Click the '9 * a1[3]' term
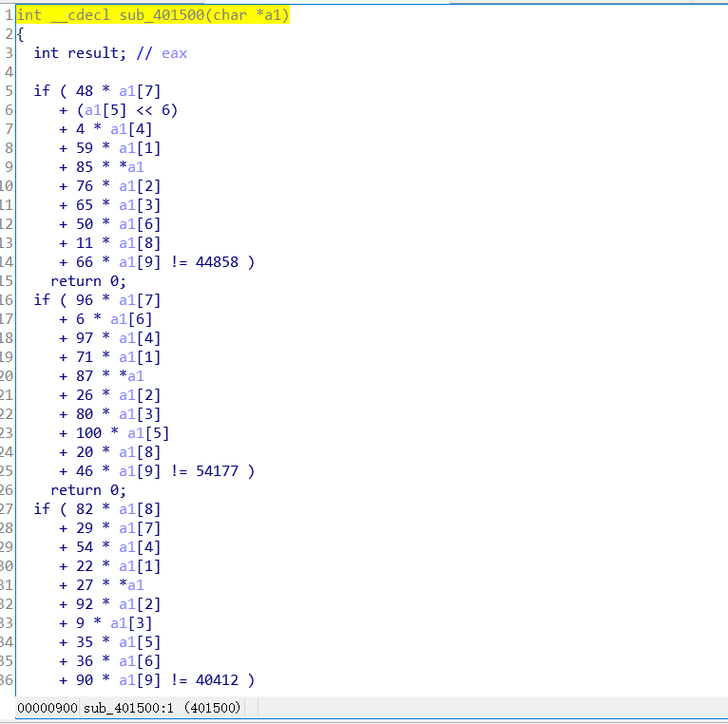728x724 pixels. click(114, 623)
